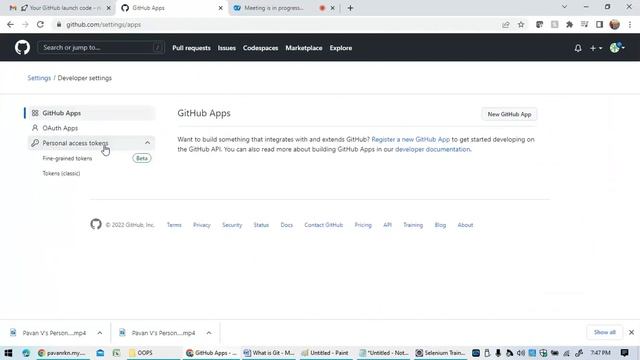The height and width of the screenshot is (360, 640).
Task: Toggle the browser side panel icon
Action: click(x=599, y=24)
